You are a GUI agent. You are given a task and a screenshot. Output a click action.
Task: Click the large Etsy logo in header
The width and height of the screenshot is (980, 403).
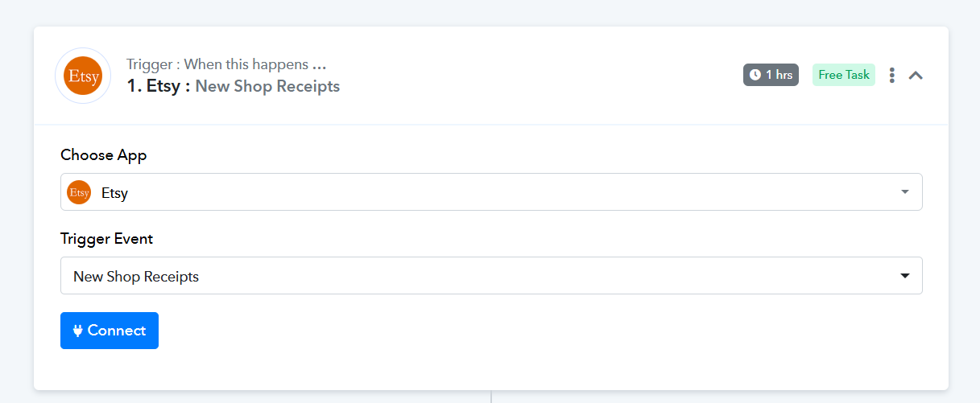(x=83, y=76)
